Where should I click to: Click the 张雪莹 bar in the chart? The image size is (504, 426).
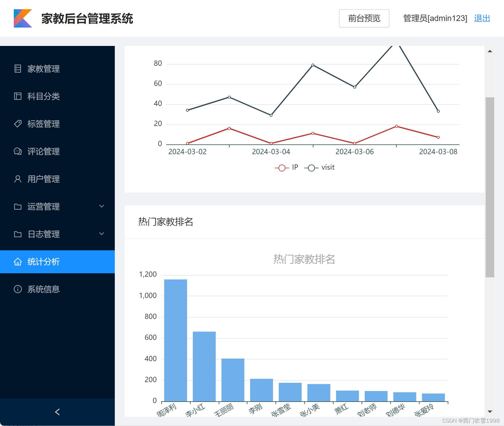(290, 392)
